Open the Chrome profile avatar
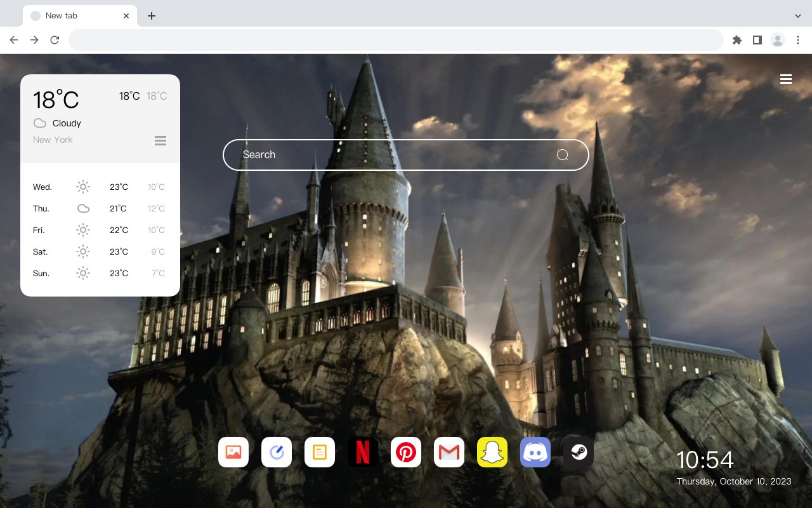 [778, 40]
